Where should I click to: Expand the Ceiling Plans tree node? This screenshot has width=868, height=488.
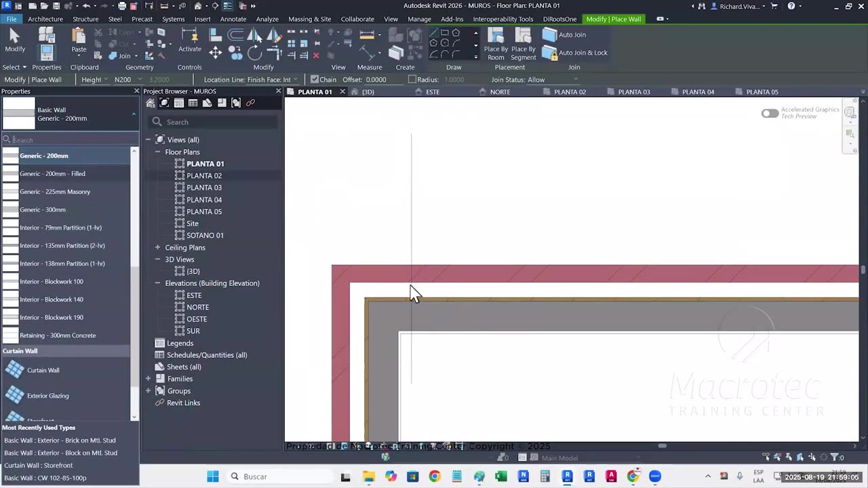[x=157, y=247]
